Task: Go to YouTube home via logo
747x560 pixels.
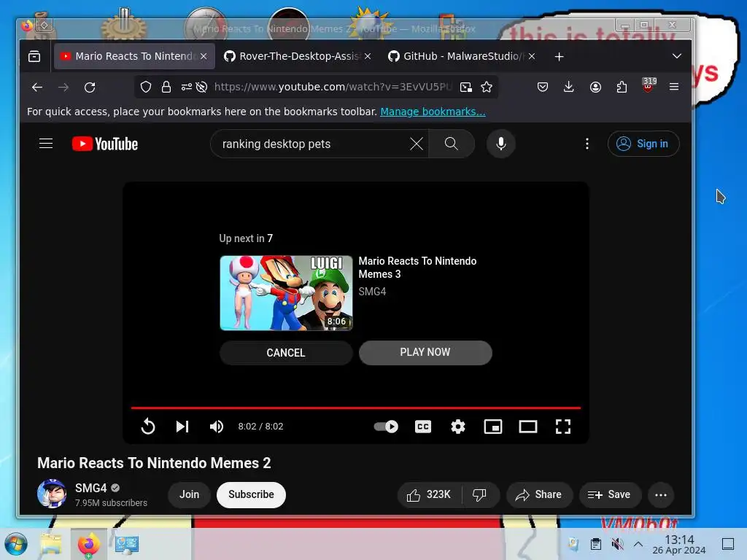Action: (105, 144)
